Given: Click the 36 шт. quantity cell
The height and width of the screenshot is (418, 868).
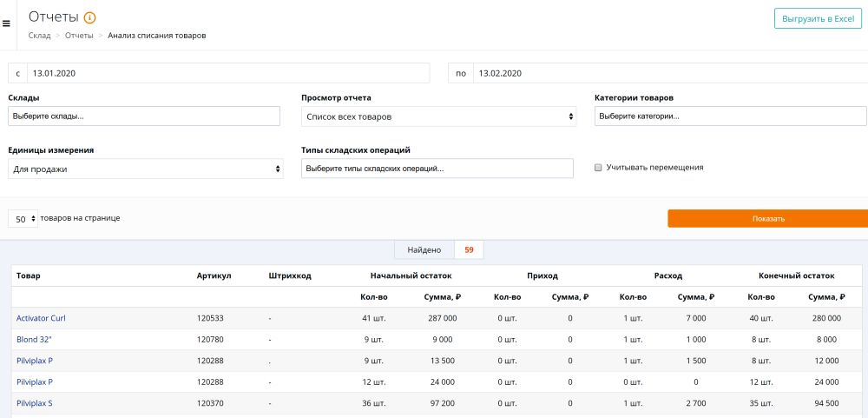Looking at the screenshot, I should point(373,403).
